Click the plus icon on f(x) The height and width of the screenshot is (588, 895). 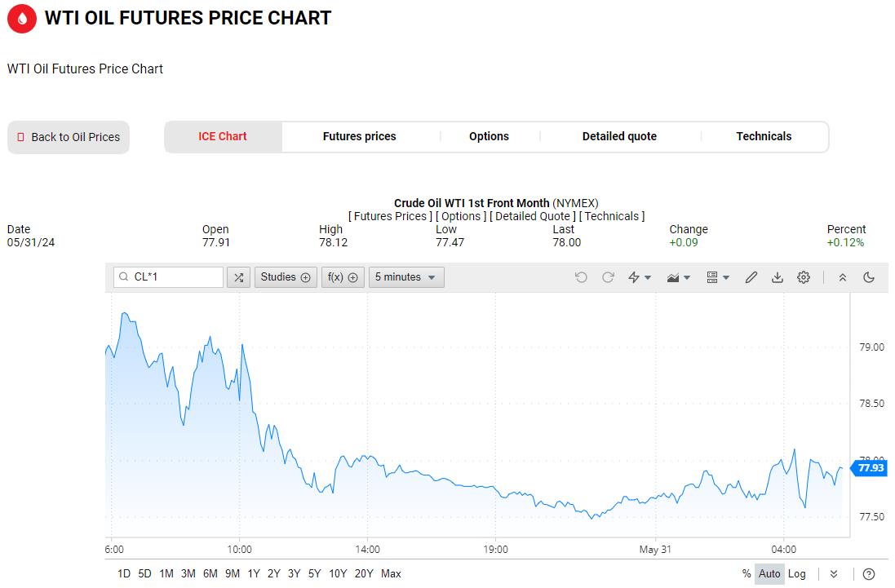click(352, 278)
